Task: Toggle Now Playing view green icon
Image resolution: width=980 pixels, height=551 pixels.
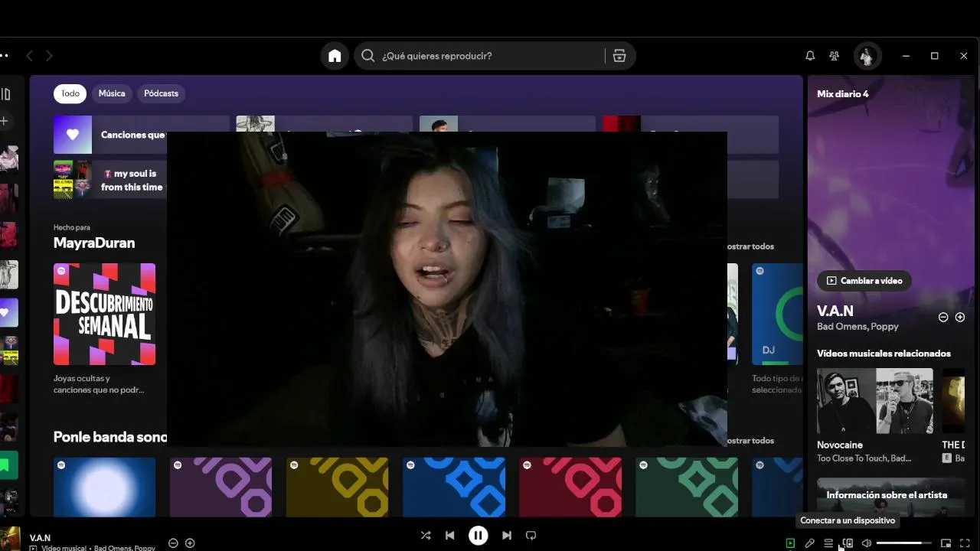Action: coord(790,543)
